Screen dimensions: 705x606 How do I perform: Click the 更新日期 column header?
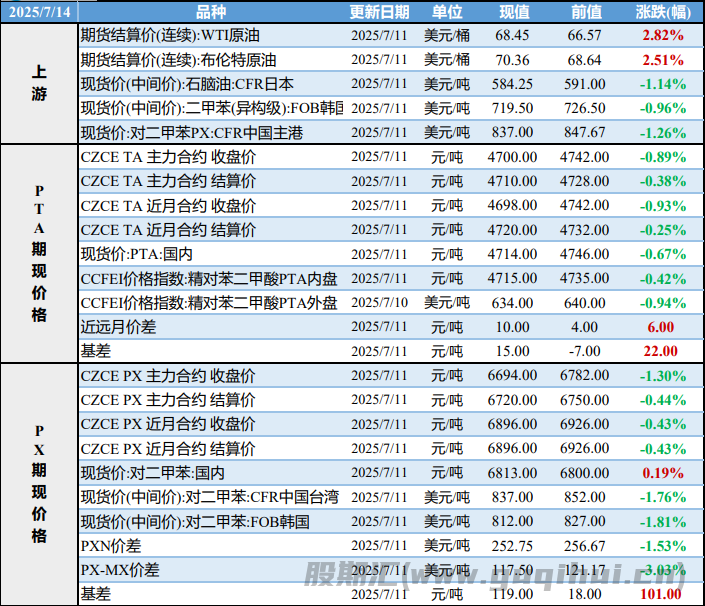tap(380, 12)
